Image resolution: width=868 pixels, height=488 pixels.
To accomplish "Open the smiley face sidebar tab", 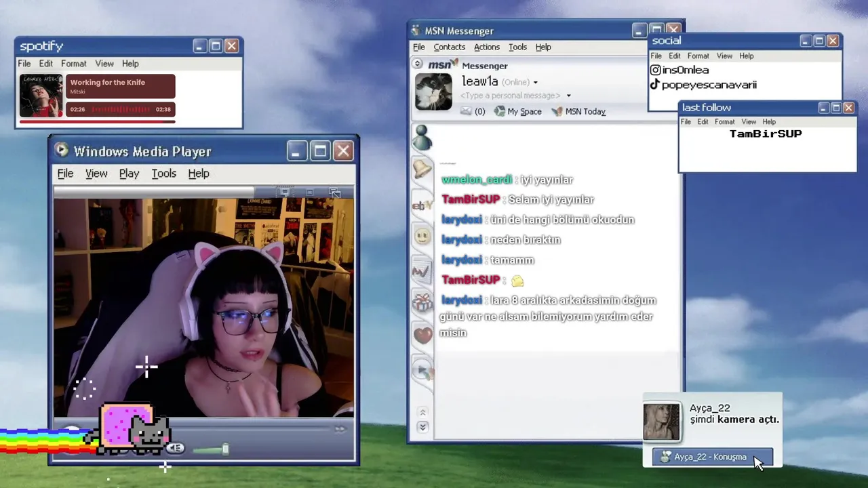I will [x=422, y=237].
